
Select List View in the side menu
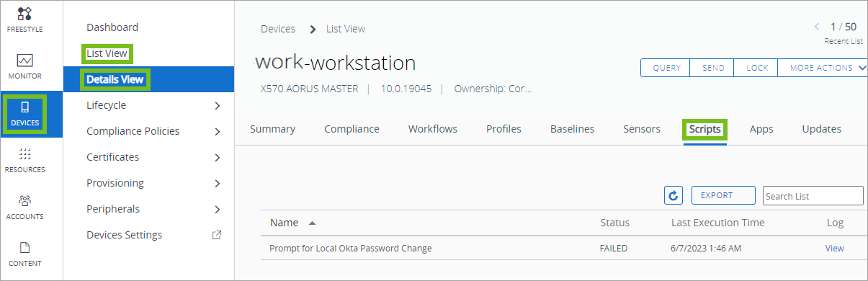tap(107, 53)
